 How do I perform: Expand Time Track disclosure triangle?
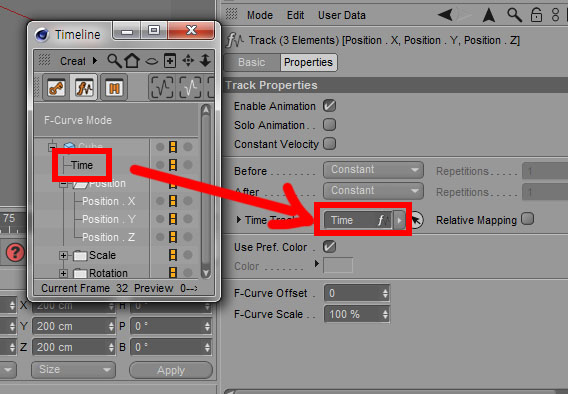click(238, 219)
